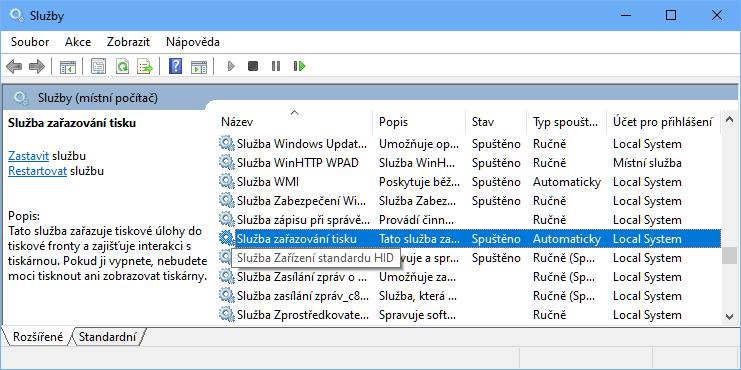Image resolution: width=741 pixels, height=370 pixels.
Task: Click the Export list toolbar icon
Action: pos(145,67)
